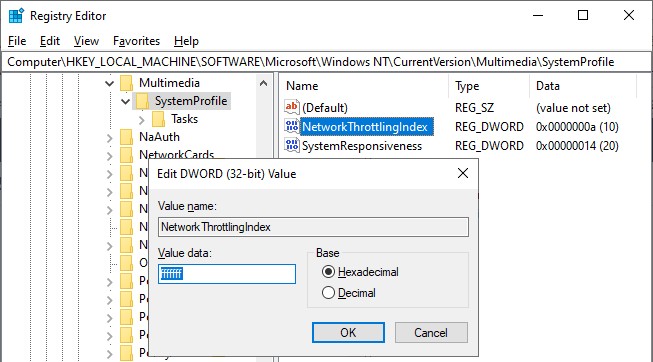Collapse the SystemProfile tree node
This screenshot has width=653, height=362.
tap(125, 101)
